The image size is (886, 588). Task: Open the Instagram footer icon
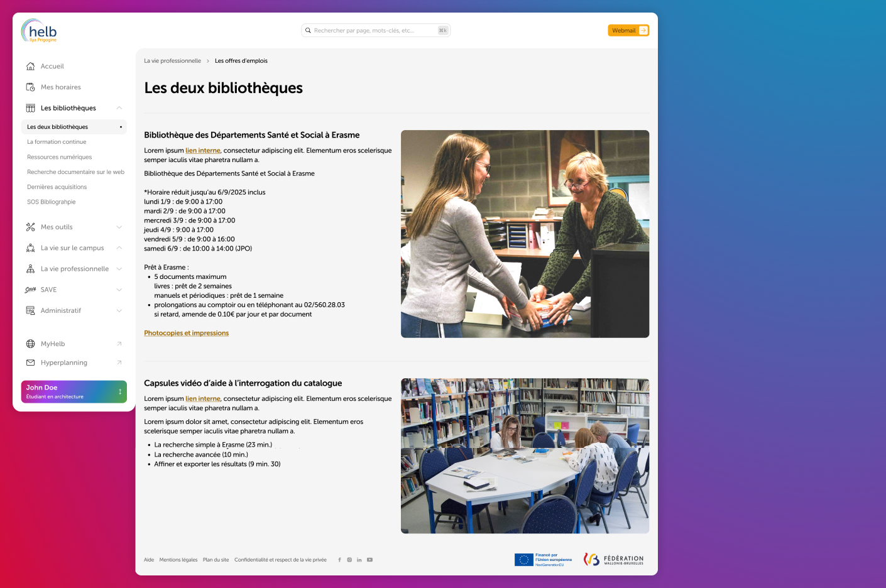pos(349,560)
